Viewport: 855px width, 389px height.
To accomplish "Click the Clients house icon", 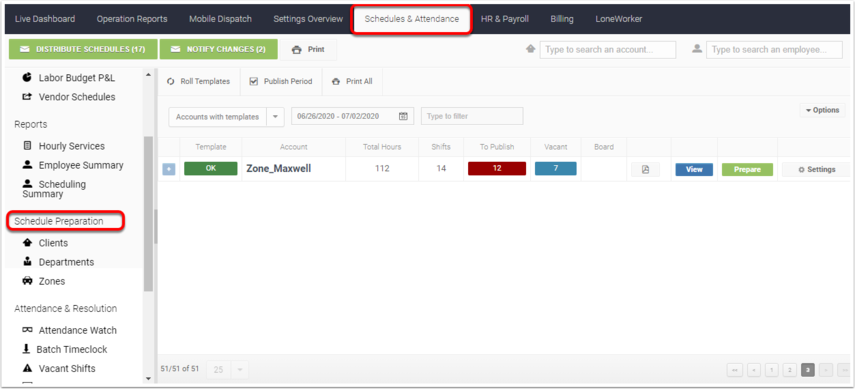I will (x=27, y=242).
